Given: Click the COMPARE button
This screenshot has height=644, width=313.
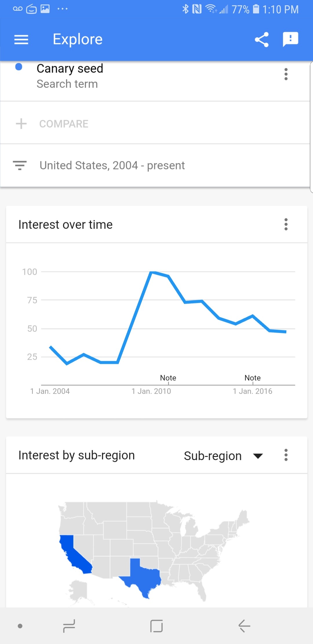Looking at the screenshot, I should (64, 124).
